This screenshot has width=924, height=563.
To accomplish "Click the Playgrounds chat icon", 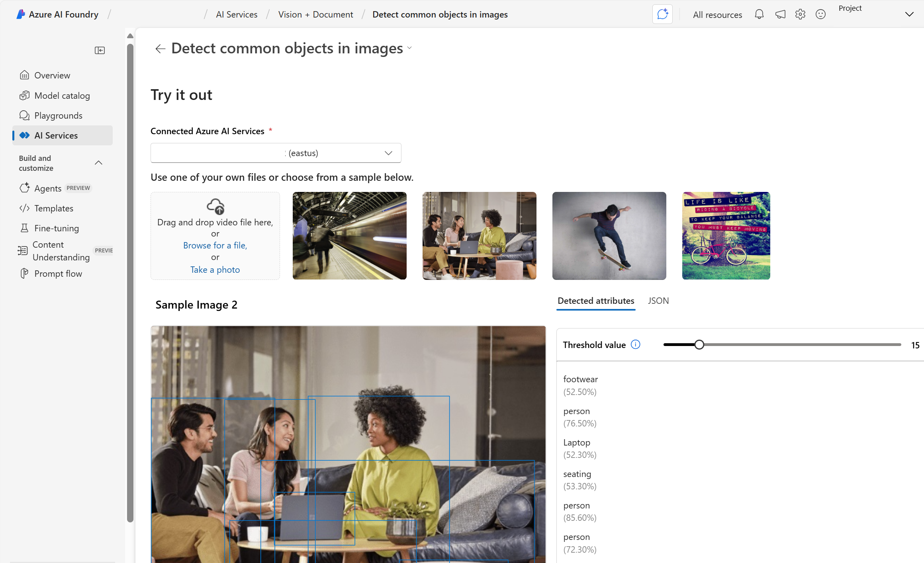I will [24, 115].
